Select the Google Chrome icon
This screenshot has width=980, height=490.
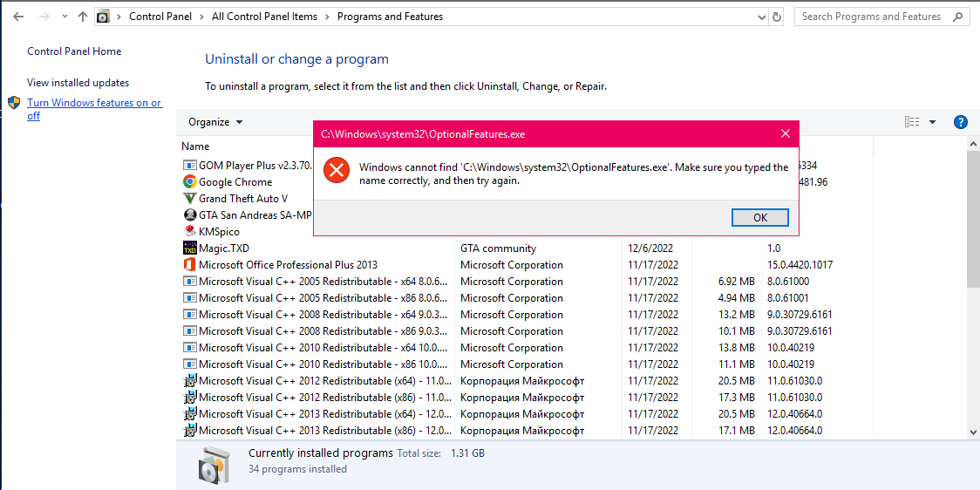(189, 182)
